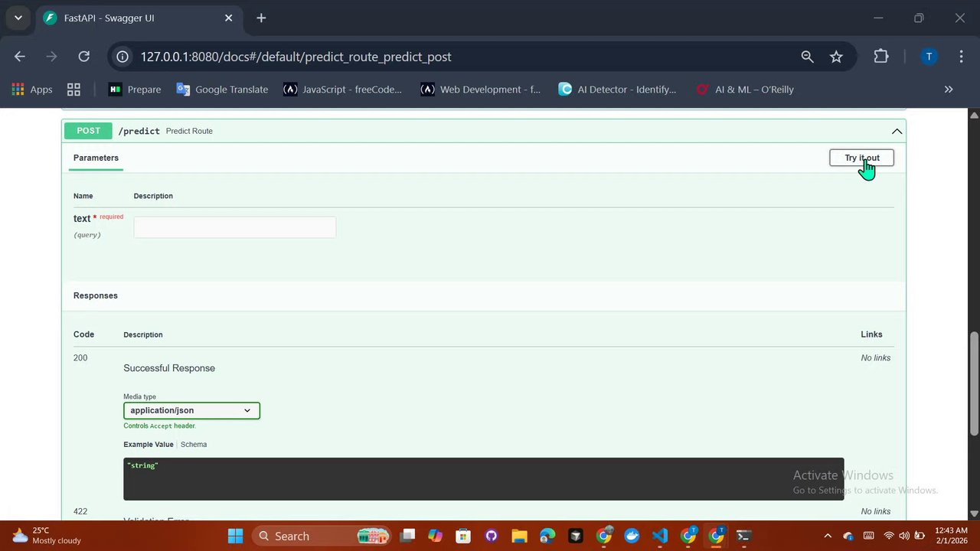
Task: Open Task View from the taskbar
Action: click(x=407, y=536)
